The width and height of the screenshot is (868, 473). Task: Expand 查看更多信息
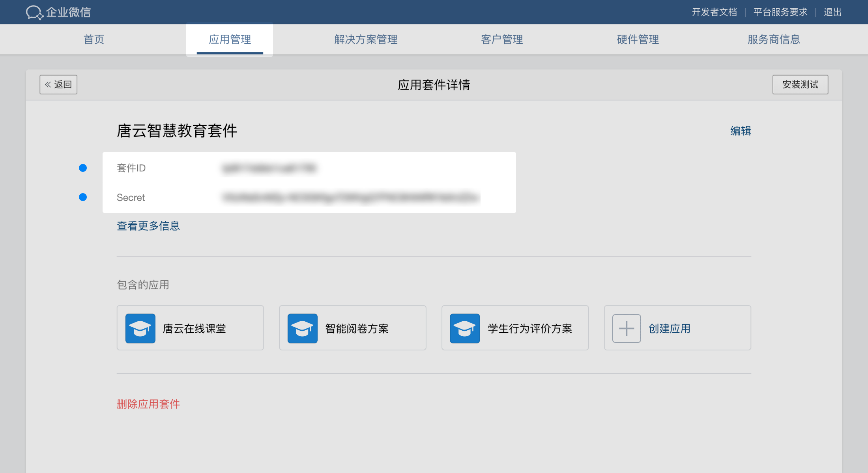(148, 226)
